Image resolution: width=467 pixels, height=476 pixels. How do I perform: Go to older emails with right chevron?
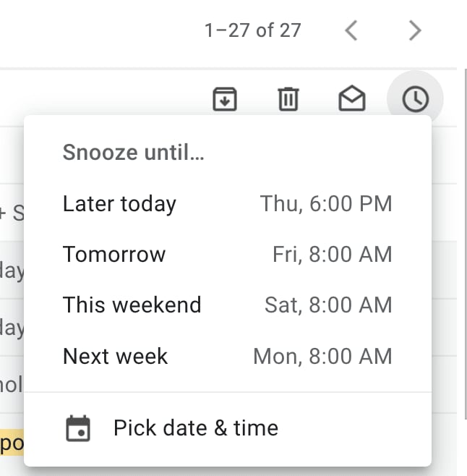415,30
